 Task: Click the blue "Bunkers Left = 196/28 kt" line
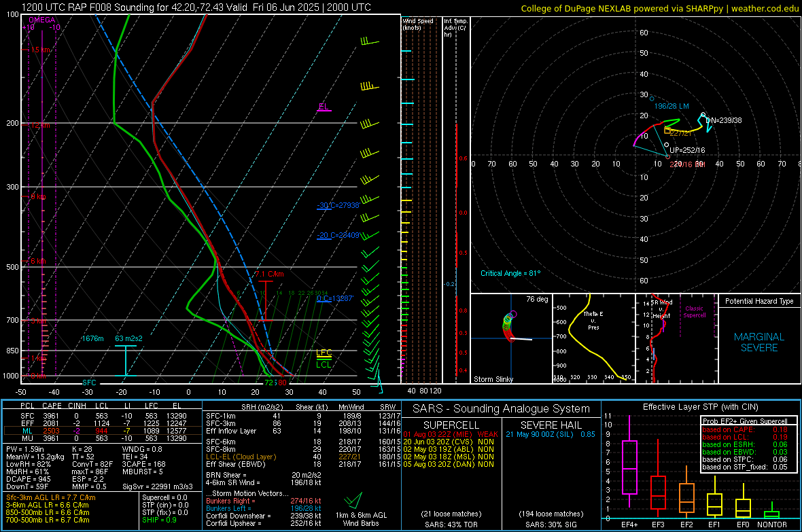(x=264, y=508)
